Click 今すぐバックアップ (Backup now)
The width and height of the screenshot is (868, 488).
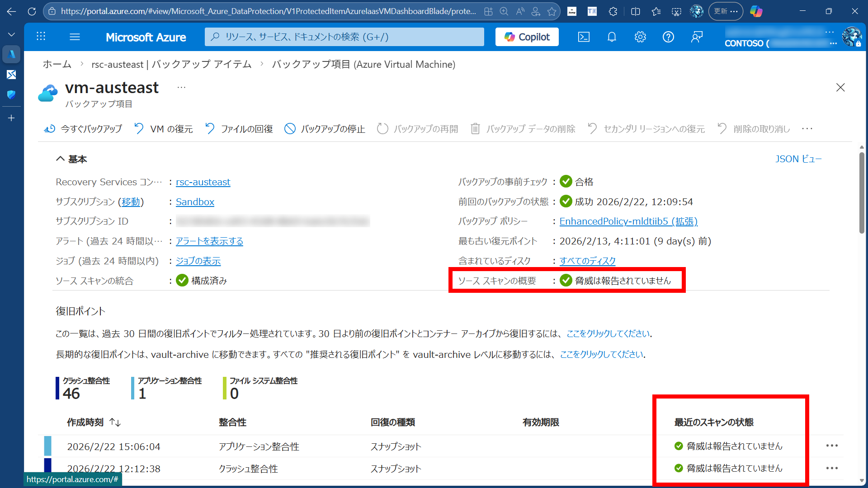[x=83, y=129]
